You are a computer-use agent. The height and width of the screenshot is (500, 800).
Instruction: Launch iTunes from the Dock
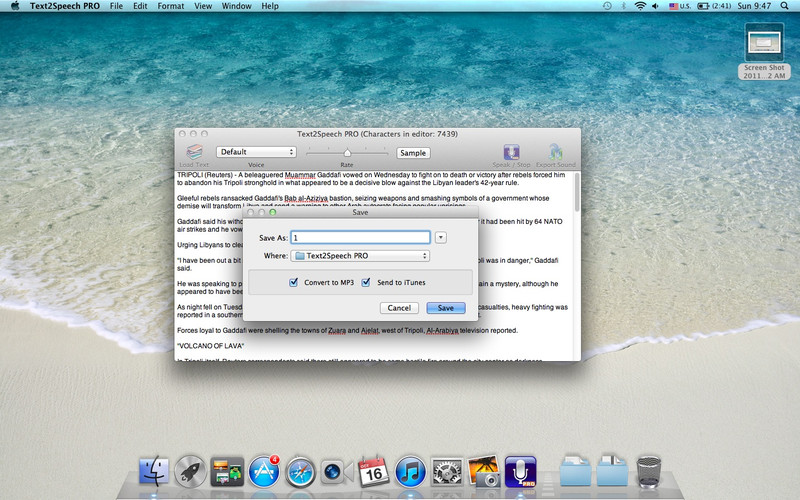(x=410, y=470)
